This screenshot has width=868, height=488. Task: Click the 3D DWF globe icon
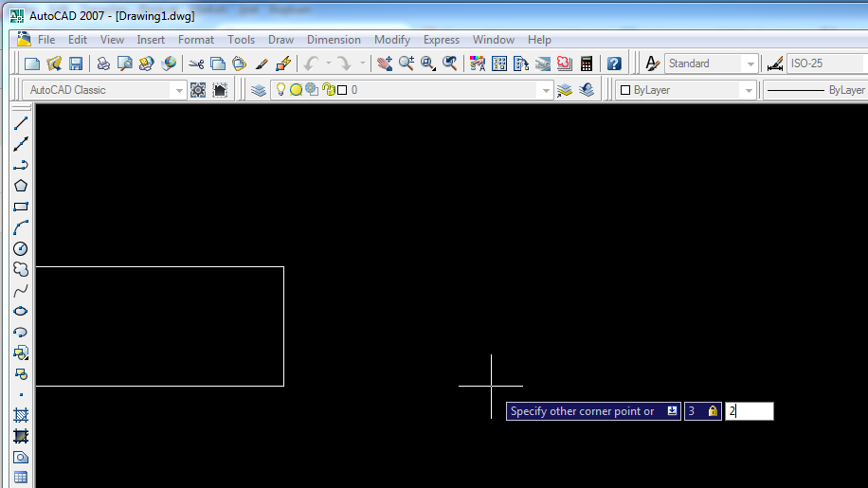pyautogui.click(x=169, y=63)
